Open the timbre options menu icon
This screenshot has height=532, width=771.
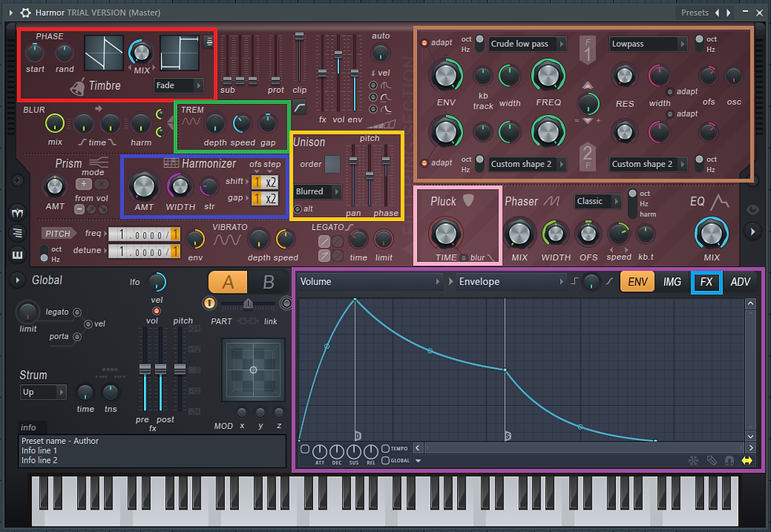click(x=209, y=42)
